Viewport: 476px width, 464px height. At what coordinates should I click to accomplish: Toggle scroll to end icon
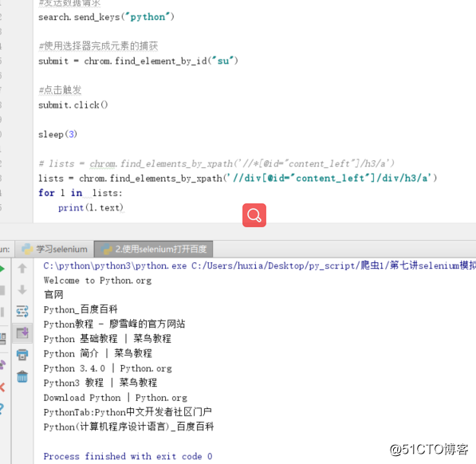point(22,333)
